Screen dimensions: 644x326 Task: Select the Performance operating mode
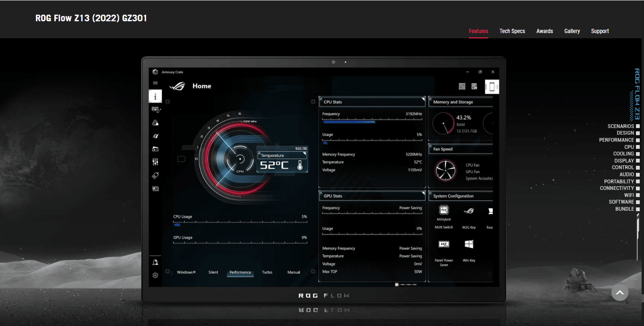point(240,273)
